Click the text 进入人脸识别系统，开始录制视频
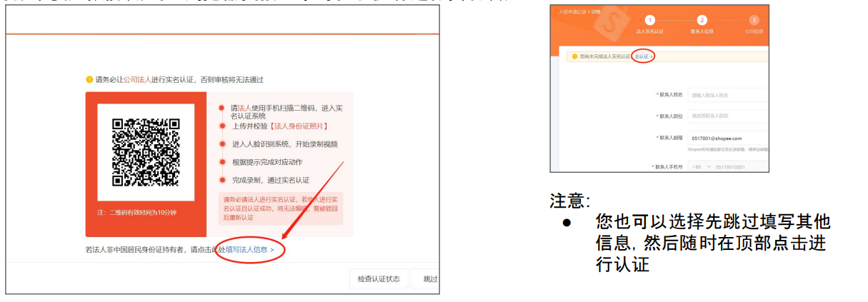 tap(284, 144)
